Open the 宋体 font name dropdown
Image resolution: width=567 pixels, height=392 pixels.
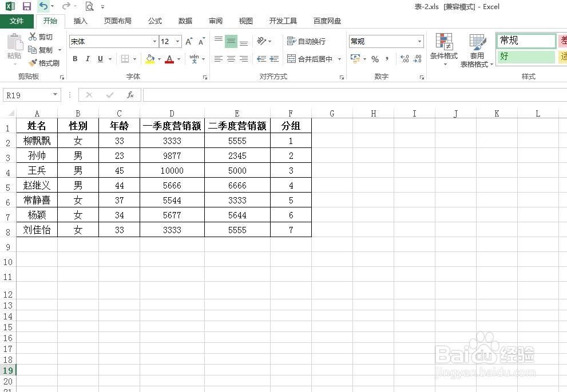pyautogui.click(x=153, y=41)
